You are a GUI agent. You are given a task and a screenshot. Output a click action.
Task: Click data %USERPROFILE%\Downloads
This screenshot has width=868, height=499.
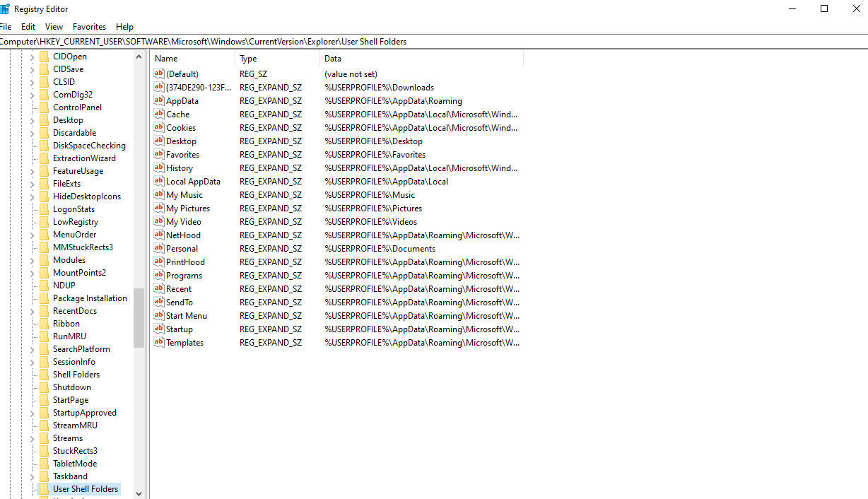(x=379, y=87)
